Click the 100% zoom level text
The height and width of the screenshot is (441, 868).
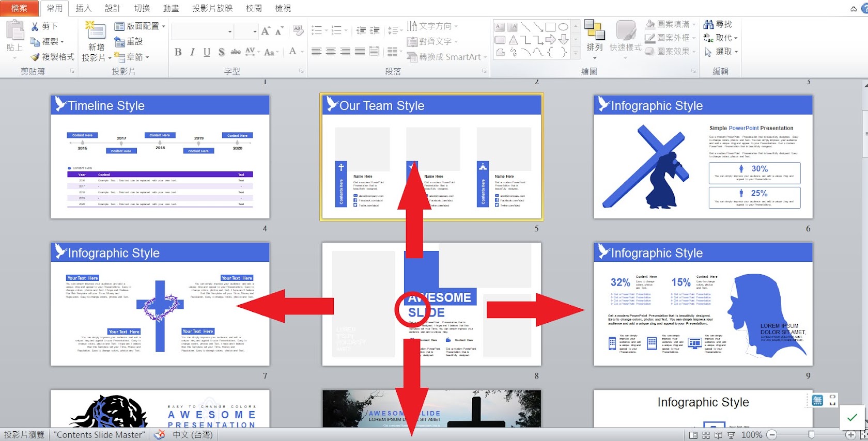point(752,435)
